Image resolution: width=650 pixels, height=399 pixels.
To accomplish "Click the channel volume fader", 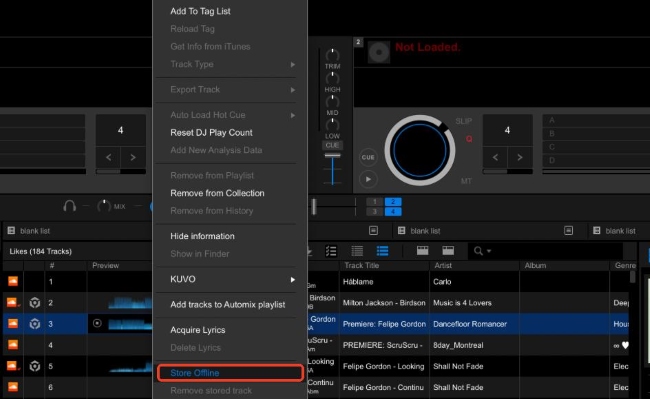I will 332,155.
